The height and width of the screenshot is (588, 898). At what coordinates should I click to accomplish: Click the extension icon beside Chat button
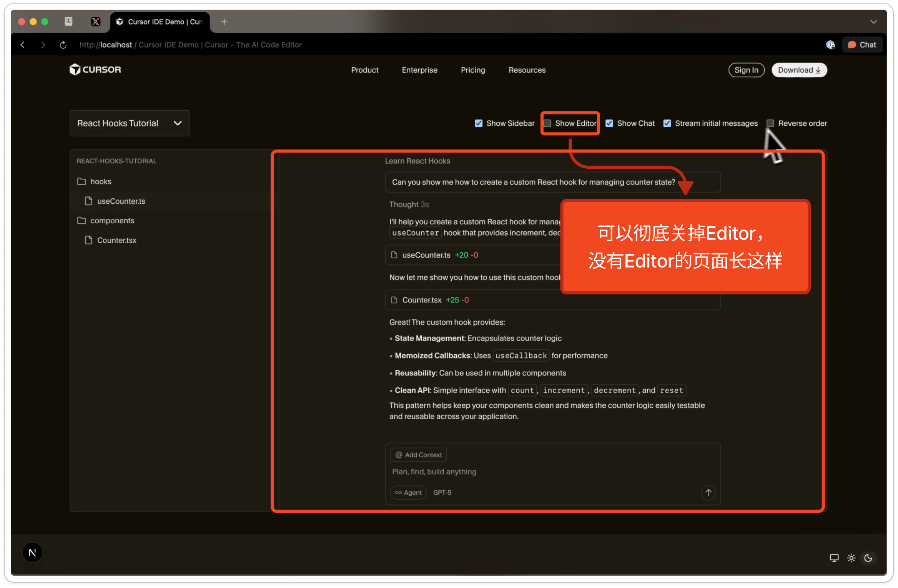830,45
